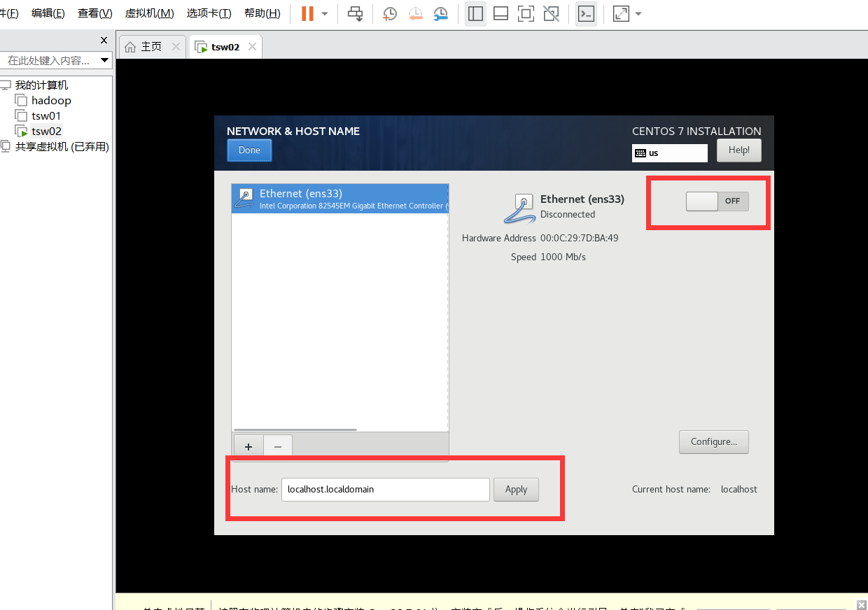Enter full screen mode icon
The width and height of the screenshot is (868, 610).
coord(526,14)
